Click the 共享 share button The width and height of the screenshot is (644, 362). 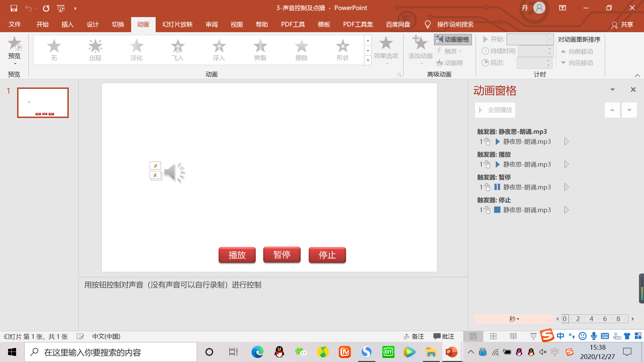coord(623,24)
